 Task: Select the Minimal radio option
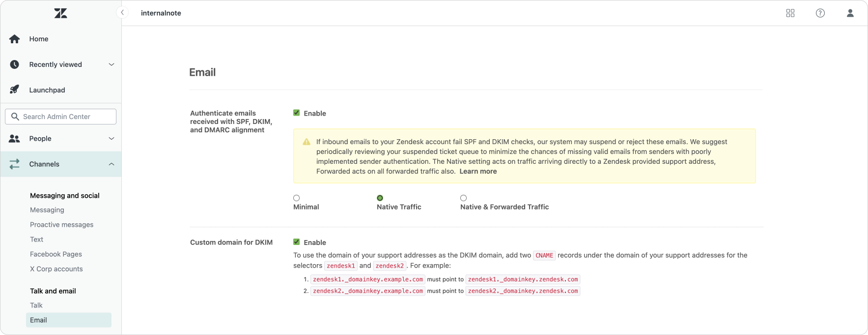click(296, 198)
